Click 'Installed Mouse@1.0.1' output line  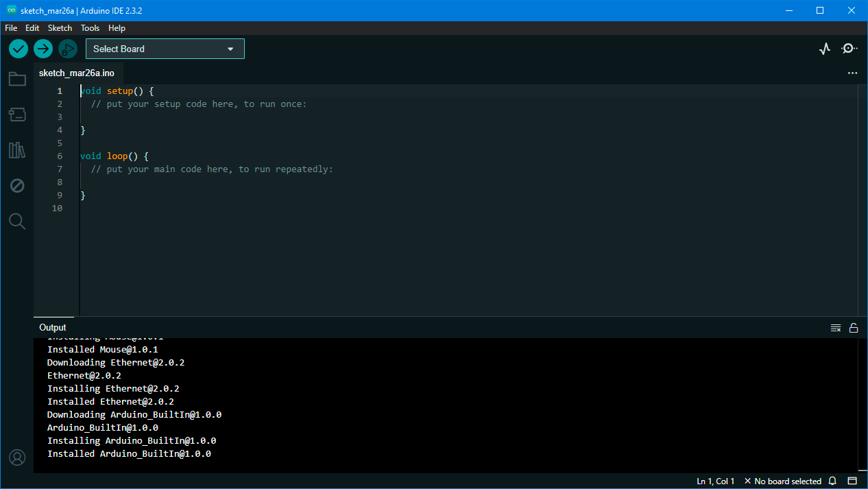click(x=102, y=350)
